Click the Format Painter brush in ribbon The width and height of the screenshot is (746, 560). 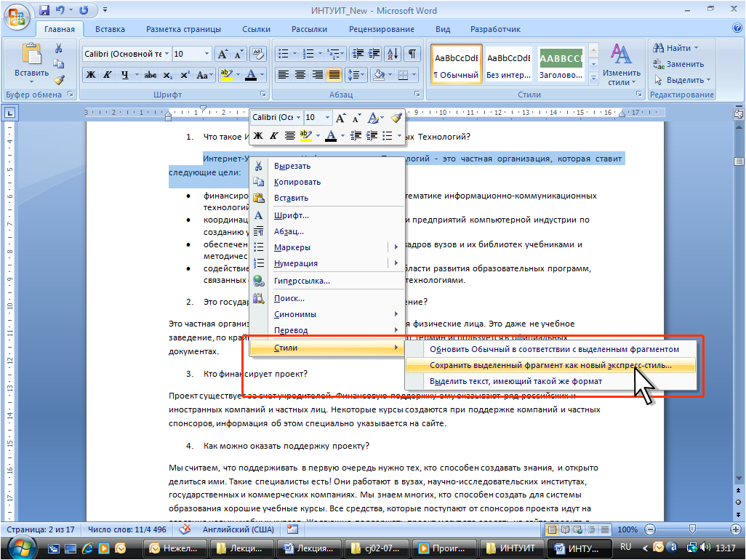coord(58,80)
